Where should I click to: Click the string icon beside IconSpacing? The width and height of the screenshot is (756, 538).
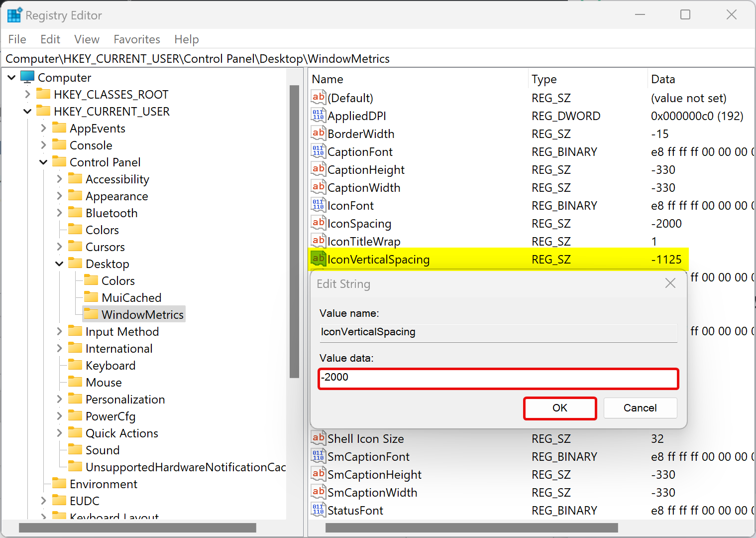point(319,223)
